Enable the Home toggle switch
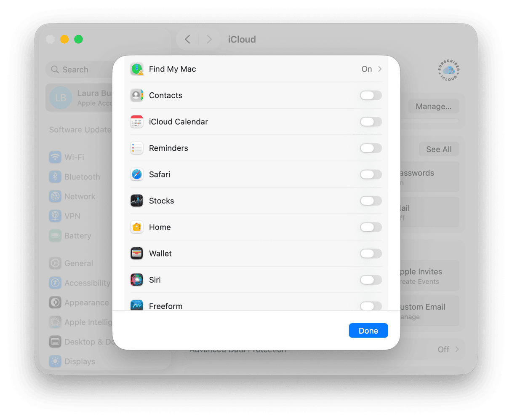512x420 pixels. click(x=371, y=227)
